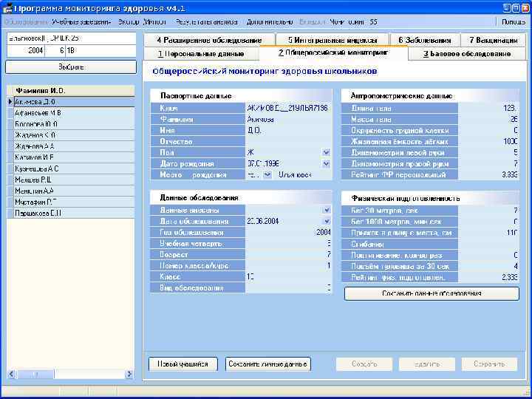Switch to the 6 Заболевания tab
532x399 pixels.
[x=425, y=40]
